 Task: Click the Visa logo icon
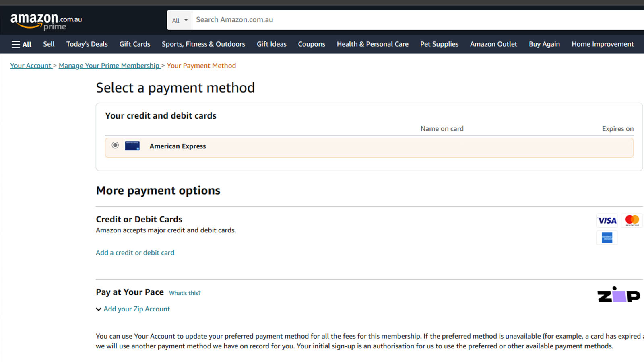point(607,220)
